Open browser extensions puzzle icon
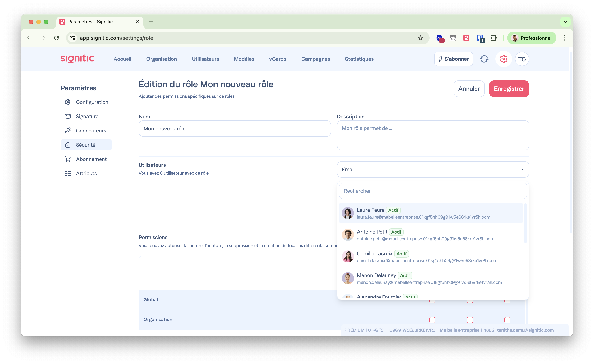 494,38
